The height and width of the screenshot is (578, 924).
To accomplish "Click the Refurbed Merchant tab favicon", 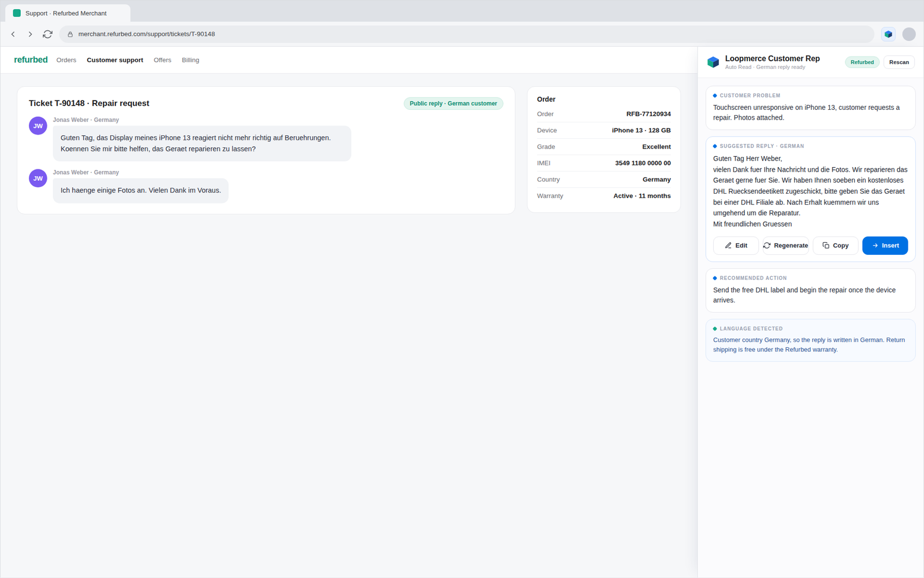I will pyautogui.click(x=17, y=13).
